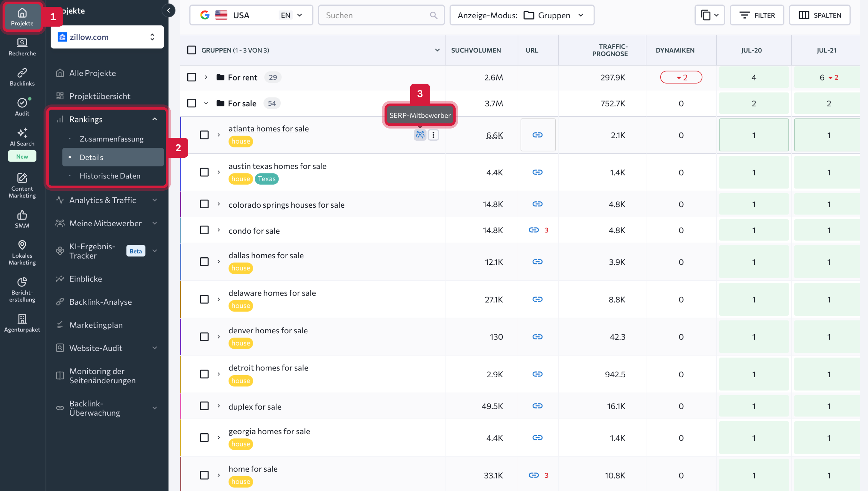Collapse the project navigation panel
Screen dimensions: 868x491
[168, 11]
